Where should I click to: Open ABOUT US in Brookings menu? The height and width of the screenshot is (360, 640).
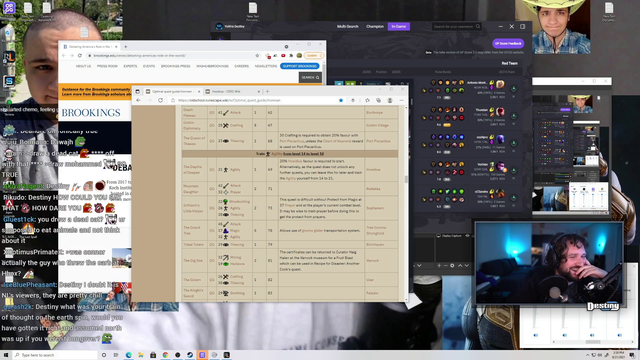click(x=83, y=66)
